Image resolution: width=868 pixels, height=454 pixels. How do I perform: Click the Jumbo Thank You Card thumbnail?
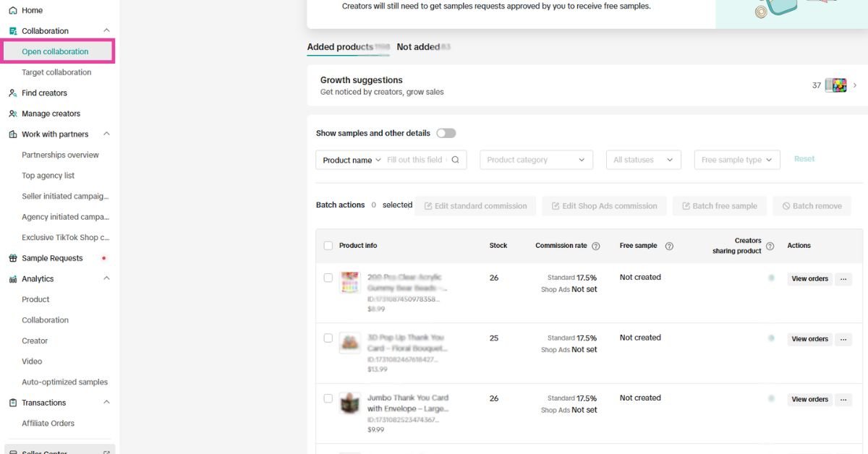click(350, 403)
